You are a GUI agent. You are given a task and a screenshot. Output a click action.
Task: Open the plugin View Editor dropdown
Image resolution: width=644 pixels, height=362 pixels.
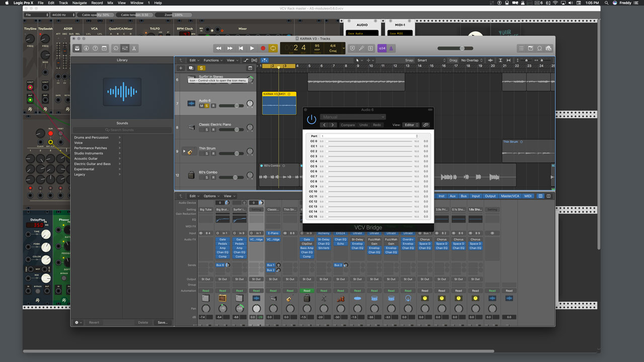[x=411, y=125]
